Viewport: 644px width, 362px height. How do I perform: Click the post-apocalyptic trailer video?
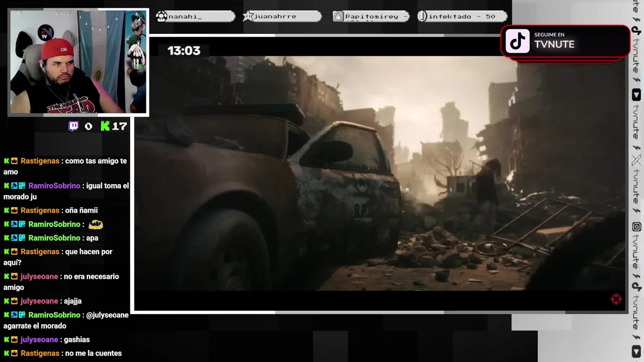(380, 173)
